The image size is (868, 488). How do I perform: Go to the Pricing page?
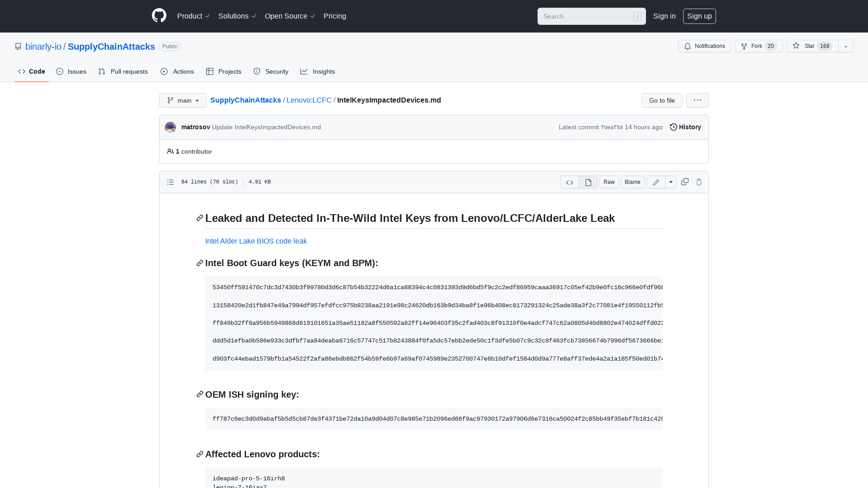click(x=335, y=16)
